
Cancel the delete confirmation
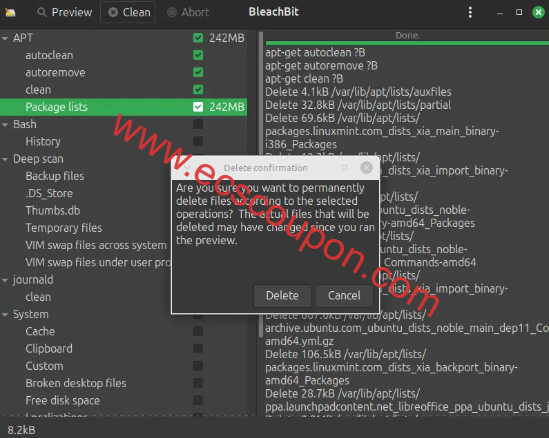[x=344, y=296]
